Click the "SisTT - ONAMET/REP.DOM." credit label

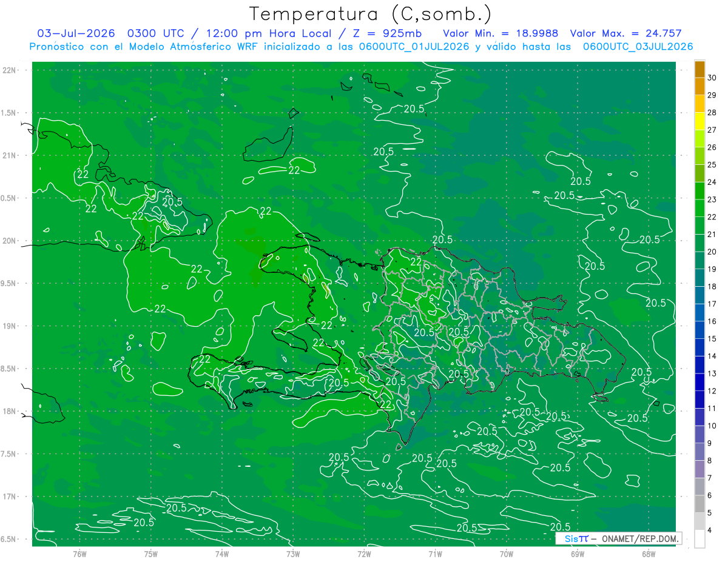click(618, 538)
